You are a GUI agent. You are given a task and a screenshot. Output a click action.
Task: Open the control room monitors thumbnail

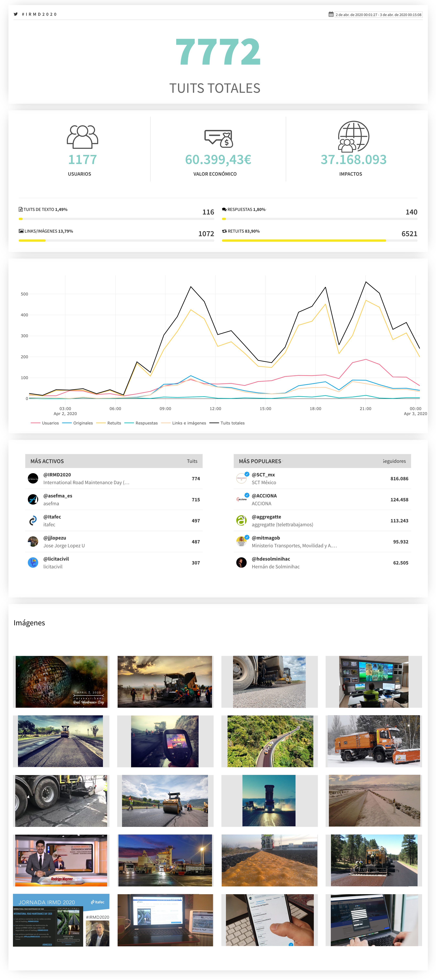(x=374, y=682)
